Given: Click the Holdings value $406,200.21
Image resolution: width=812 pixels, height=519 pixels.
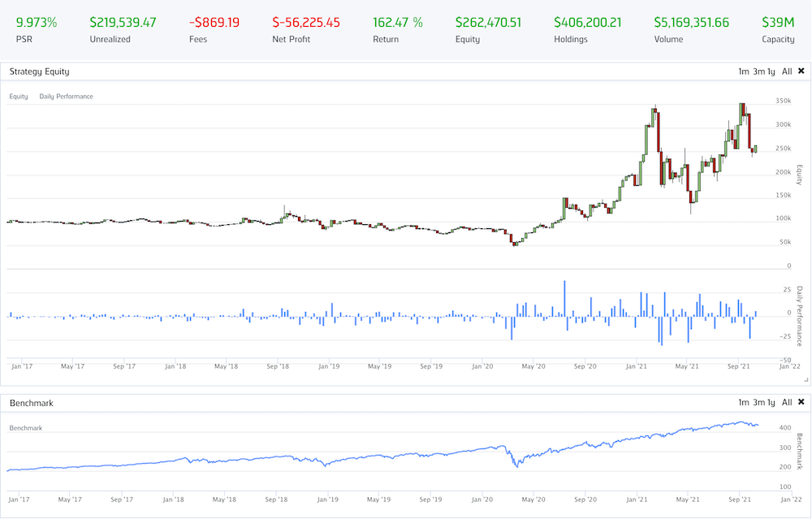Looking at the screenshot, I should pos(587,23).
